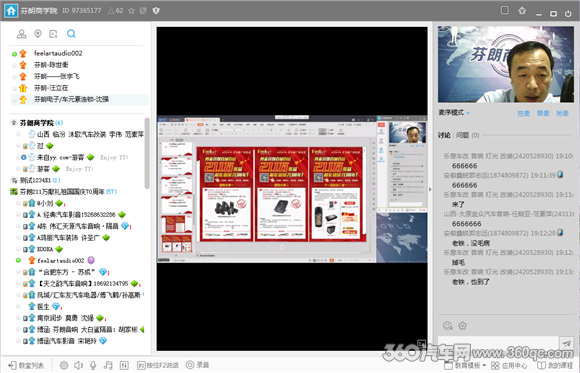Click the 控麦 link
The image size is (580, 373).
click(x=523, y=113)
